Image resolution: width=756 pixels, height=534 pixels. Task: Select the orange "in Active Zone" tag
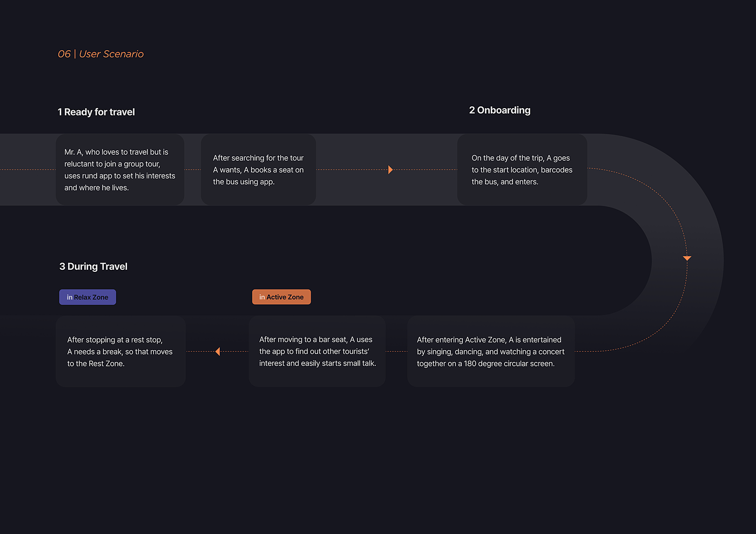pyautogui.click(x=281, y=297)
